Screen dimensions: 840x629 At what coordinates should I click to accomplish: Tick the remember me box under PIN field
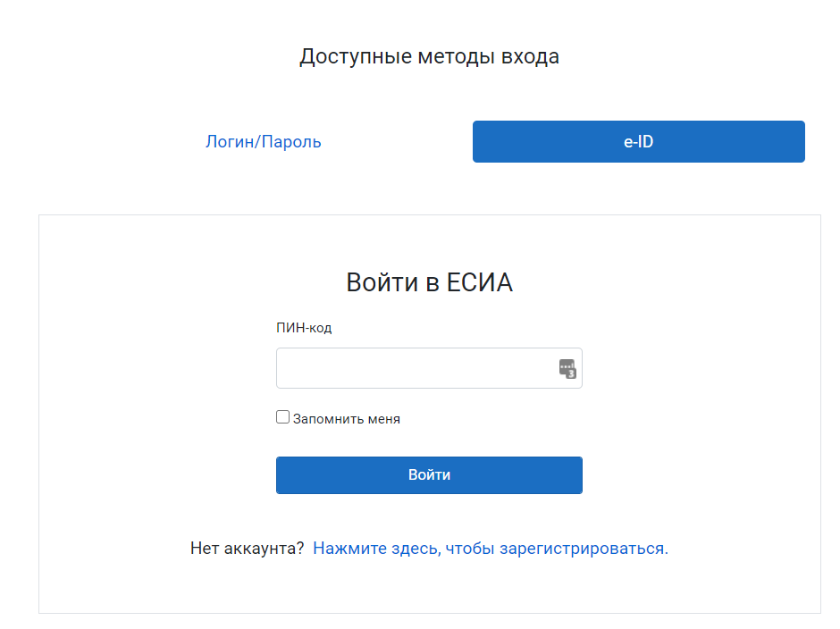[283, 417]
